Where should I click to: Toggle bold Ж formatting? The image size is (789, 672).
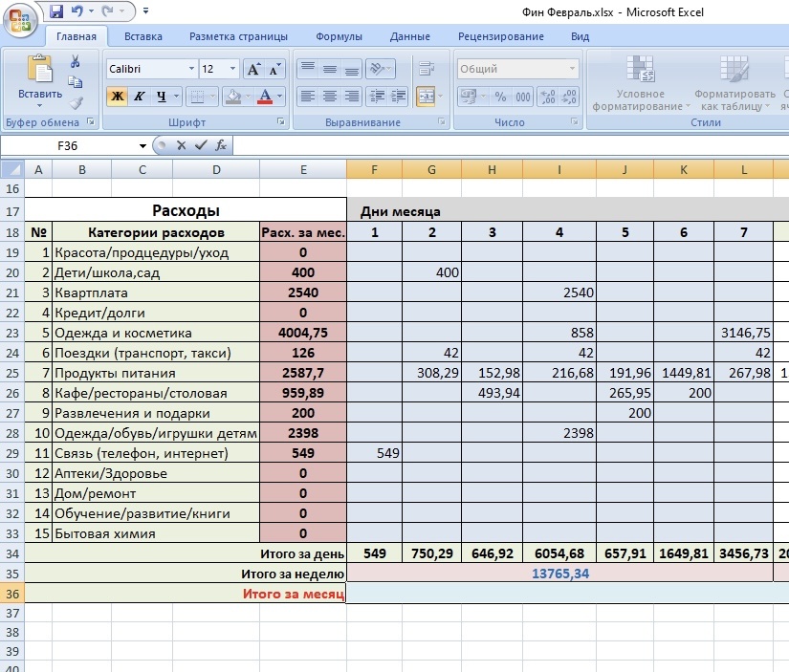coord(118,97)
